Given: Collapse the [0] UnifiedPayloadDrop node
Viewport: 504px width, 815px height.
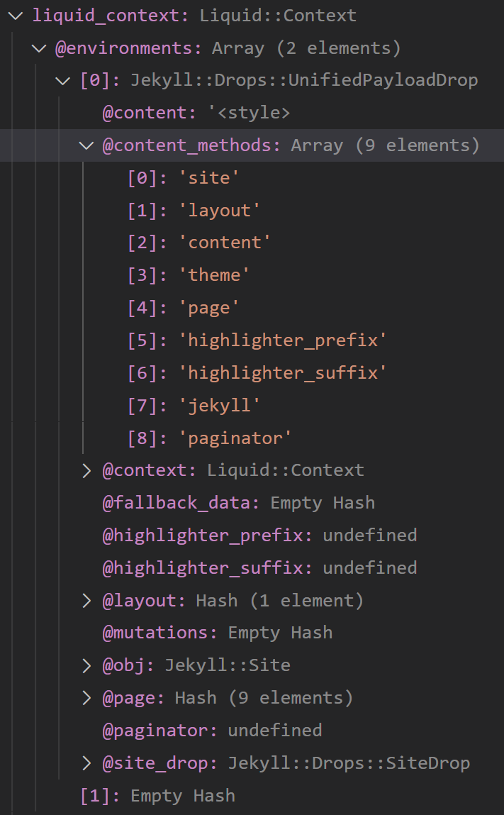Looking at the screenshot, I should [65, 81].
